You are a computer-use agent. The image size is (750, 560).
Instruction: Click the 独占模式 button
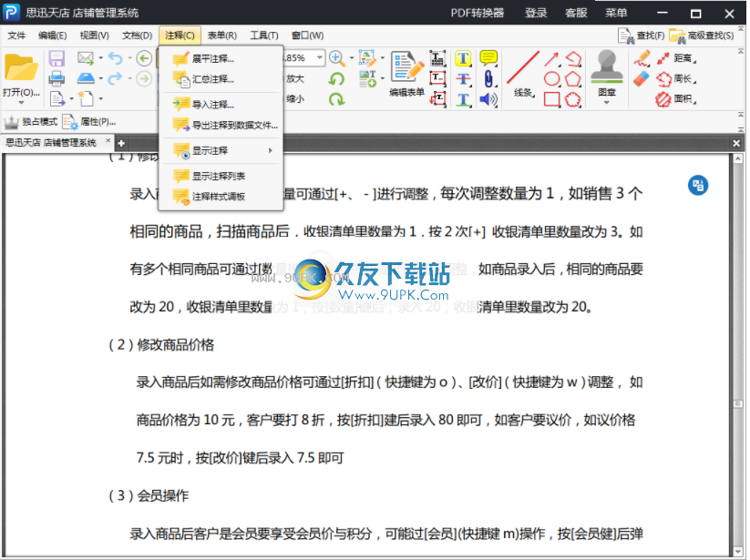31,122
